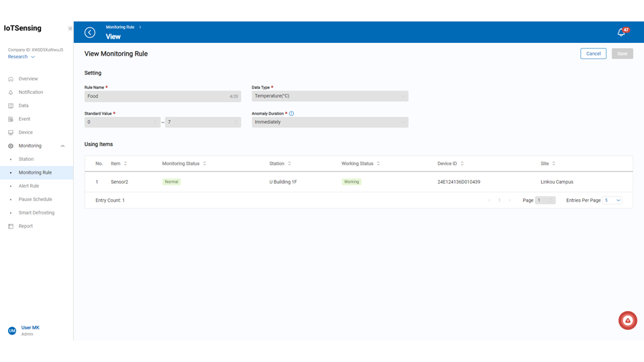644x362 pixels.
Task: Click the Cancel button
Action: point(593,54)
